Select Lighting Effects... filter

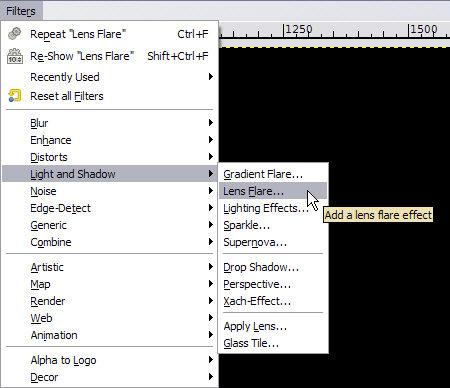[x=273, y=208]
